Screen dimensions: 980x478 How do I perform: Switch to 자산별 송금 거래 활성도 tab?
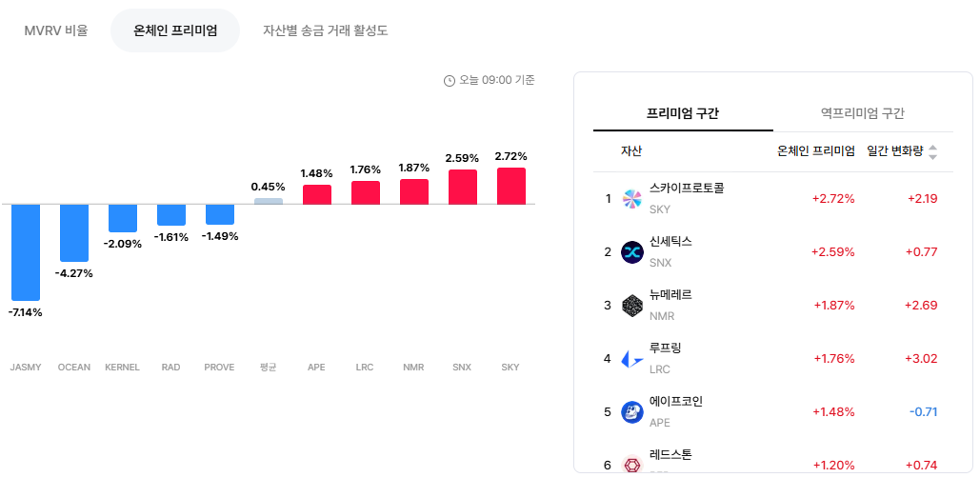tap(326, 30)
